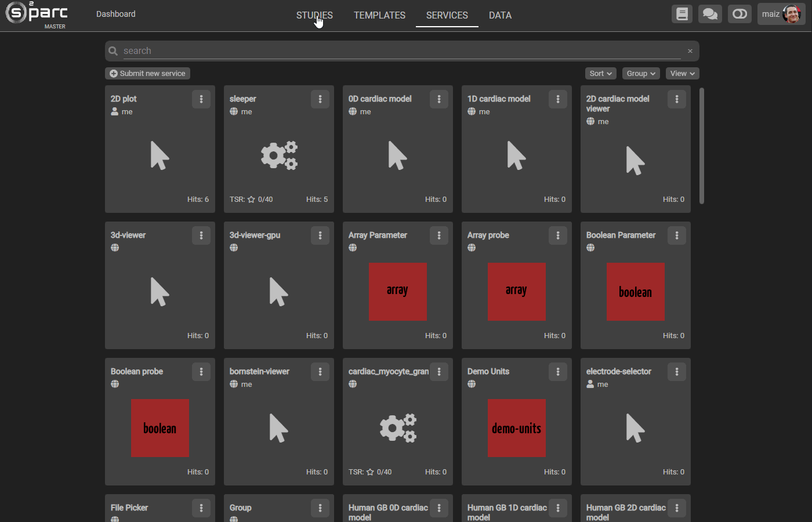Open options menu for bornstein-viewer card
Image resolution: width=812 pixels, height=522 pixels.
tap(320, 372)
